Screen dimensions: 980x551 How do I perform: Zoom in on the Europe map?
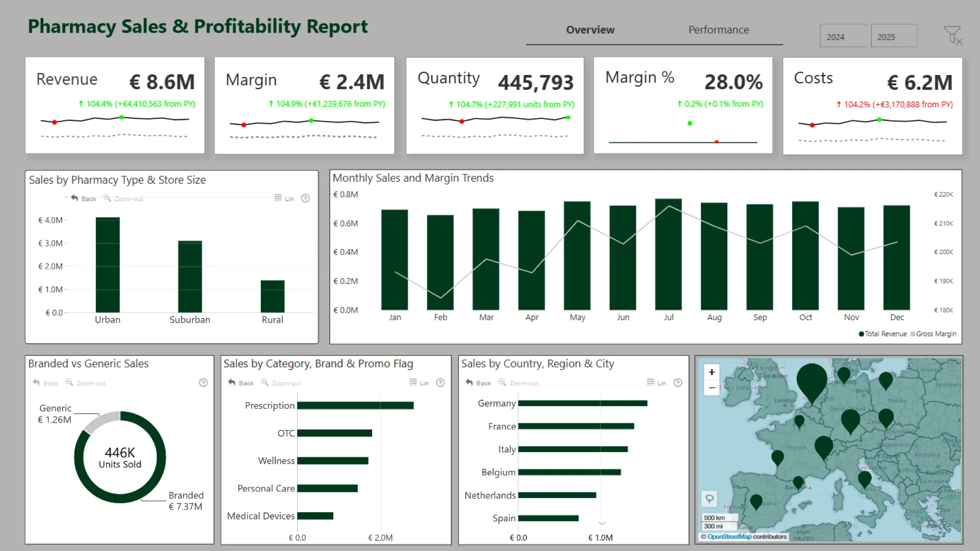[712, 372]
